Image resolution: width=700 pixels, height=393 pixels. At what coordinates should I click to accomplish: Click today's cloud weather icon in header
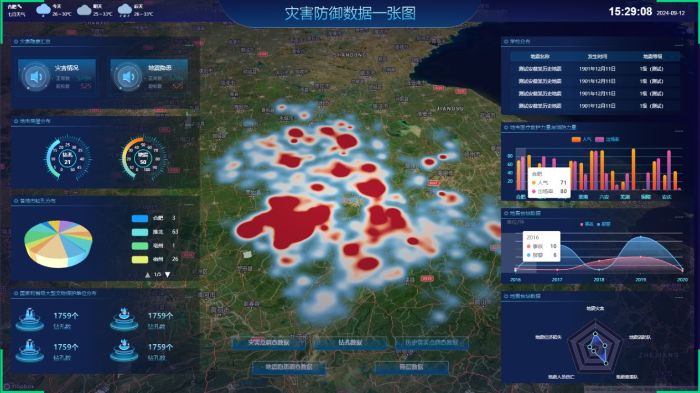pos(43,10)
